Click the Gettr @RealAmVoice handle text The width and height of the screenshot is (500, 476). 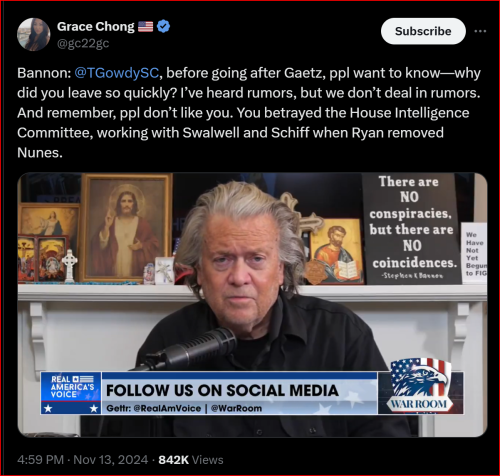(154, 408)
